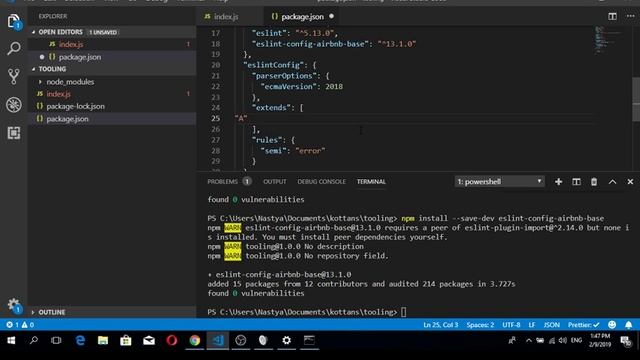
Task: Switch input language ENG in tray
Action: [x=576, y=340]
